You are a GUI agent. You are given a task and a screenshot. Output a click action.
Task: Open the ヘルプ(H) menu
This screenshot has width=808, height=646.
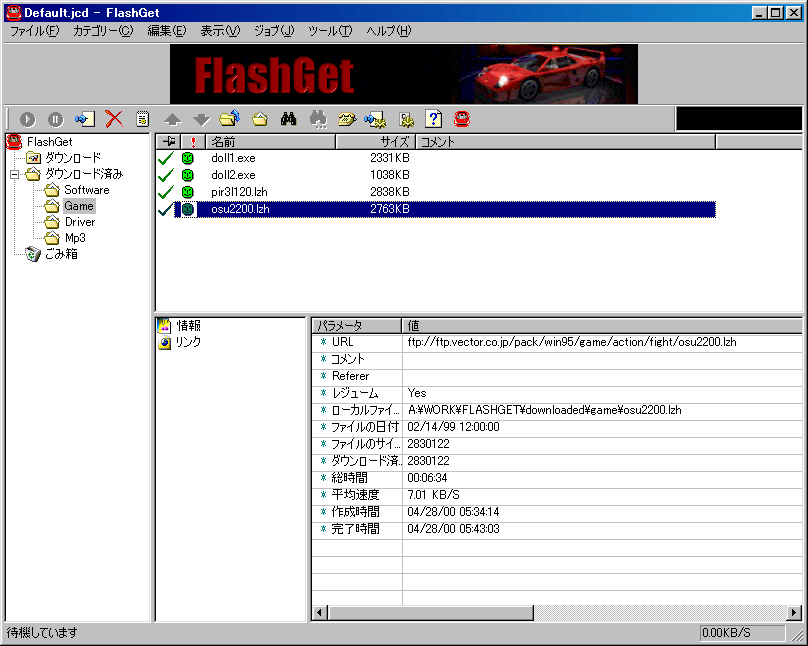click(x=389, y=31)
